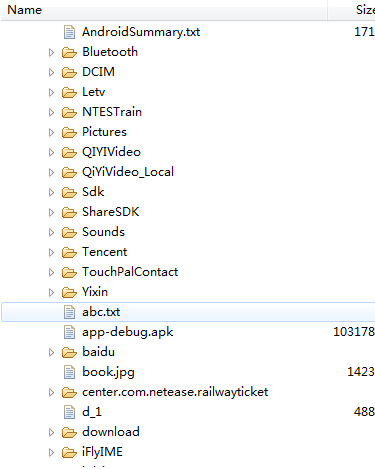
Task: Click the Sounds folder icon
Action: click(69, 232)
